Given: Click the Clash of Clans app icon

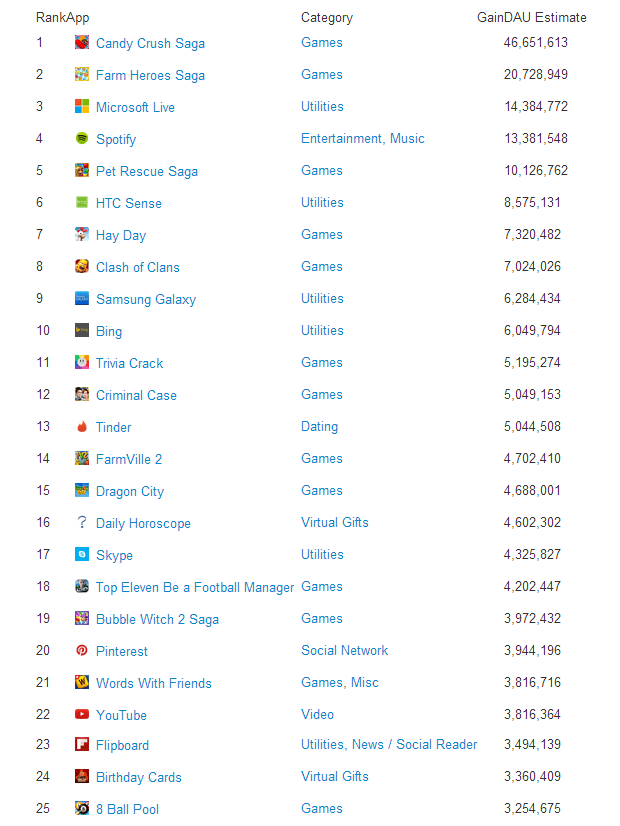Looking at the screenshot, I should [x=82, y=266].
